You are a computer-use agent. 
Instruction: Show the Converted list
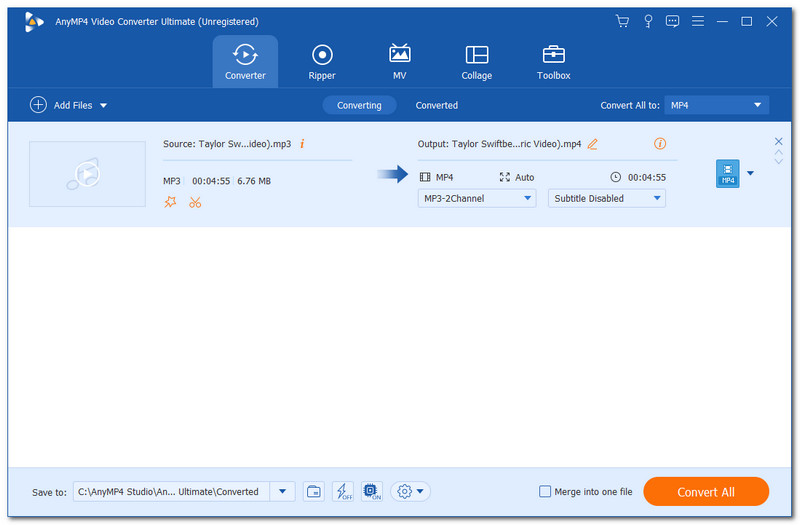click(437, 105)
